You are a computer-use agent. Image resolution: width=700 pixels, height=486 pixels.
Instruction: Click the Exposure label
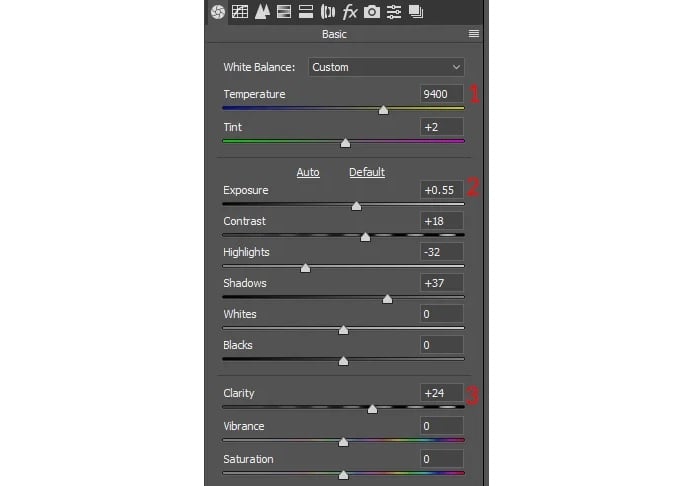tap(246, 190)
